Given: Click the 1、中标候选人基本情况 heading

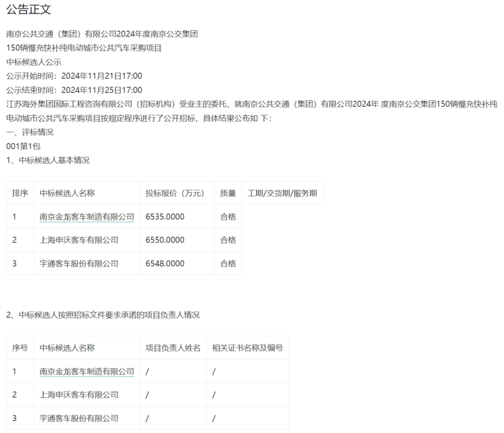Looking at the screenshot, I should tap(48, 160).
